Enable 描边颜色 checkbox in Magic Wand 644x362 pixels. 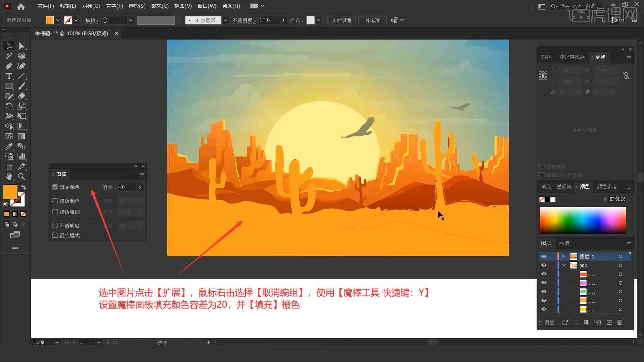(55, 201)
